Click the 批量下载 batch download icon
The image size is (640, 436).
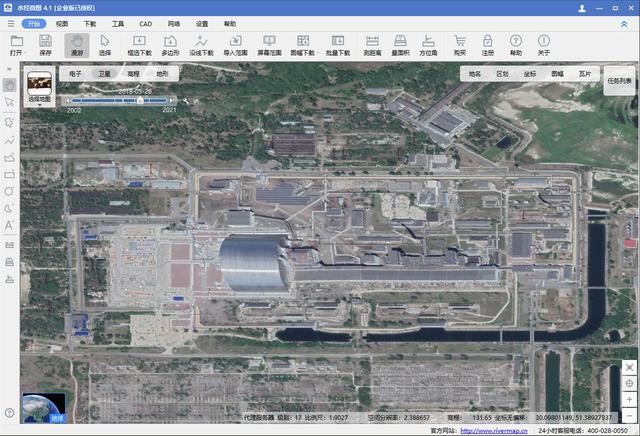[x=337, y=44]
